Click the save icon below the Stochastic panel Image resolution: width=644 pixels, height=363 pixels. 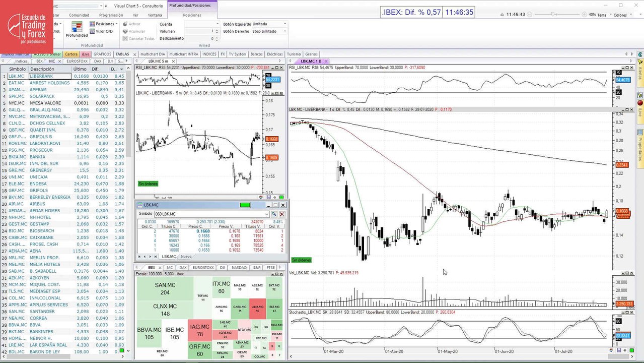[x=618, y=350]
